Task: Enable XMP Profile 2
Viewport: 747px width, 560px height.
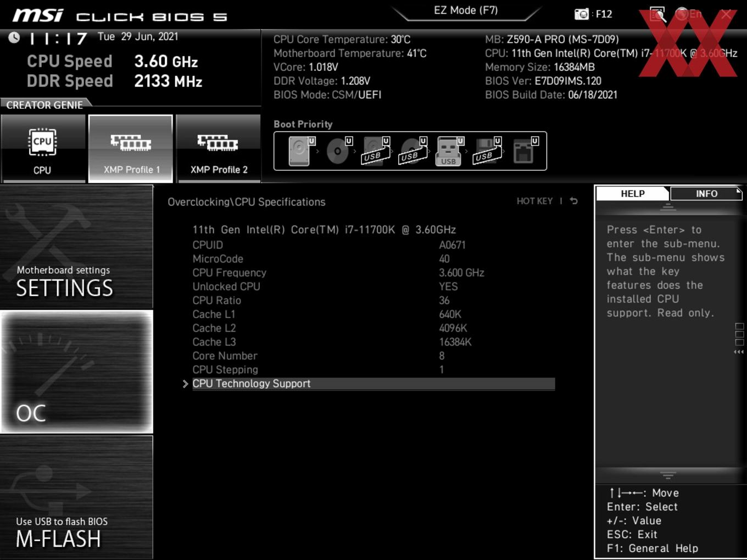Action: click(219, 148)
